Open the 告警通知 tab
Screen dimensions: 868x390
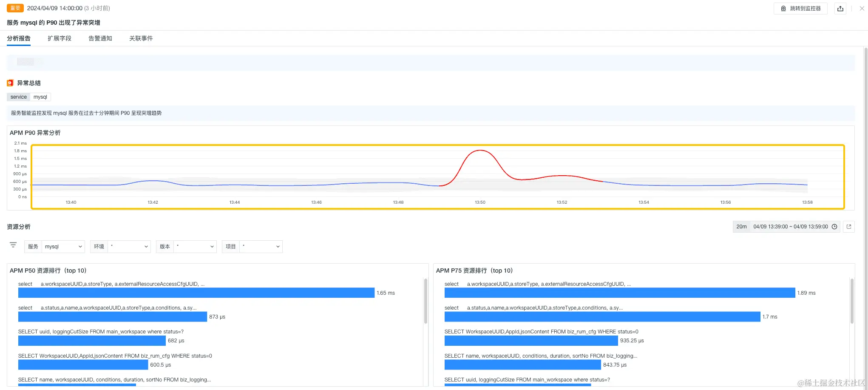coord(100,38)
